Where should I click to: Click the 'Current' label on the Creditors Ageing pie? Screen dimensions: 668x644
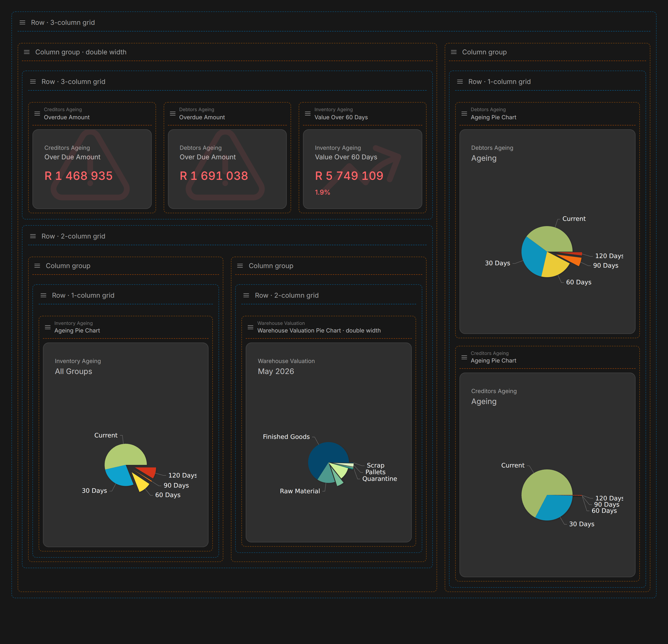click(x=513, y=465)
